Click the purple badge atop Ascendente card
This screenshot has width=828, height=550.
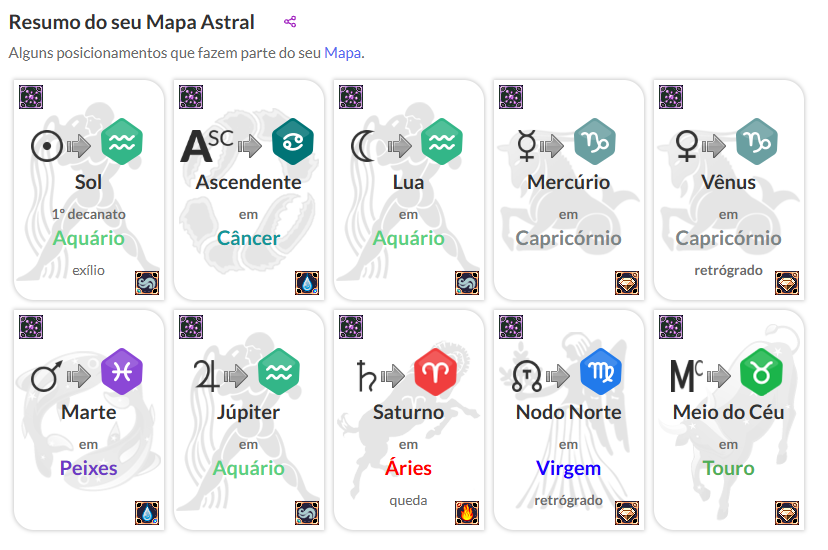pyautogui.click(x=191, y=97)
